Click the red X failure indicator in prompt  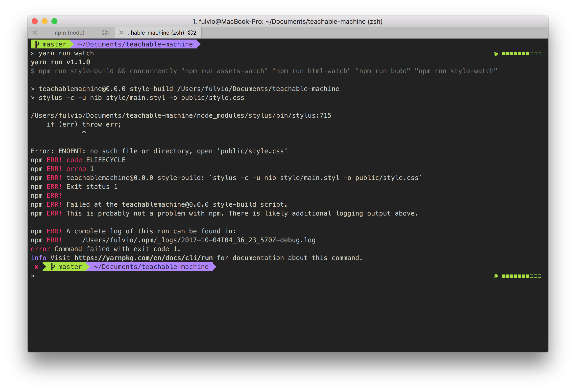[36, 267]
